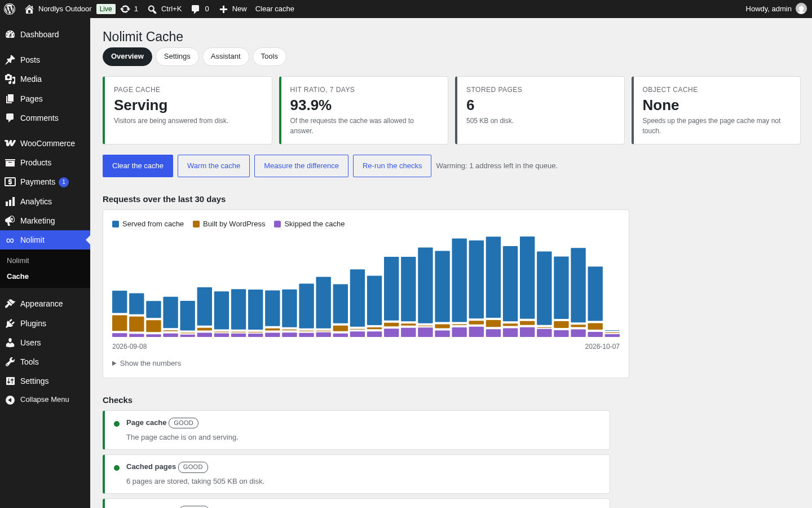Viewport: 812px width, 508px height.
Task: Click the Clear the cache button
Action: pyautogui.click(x=138, y=166)
